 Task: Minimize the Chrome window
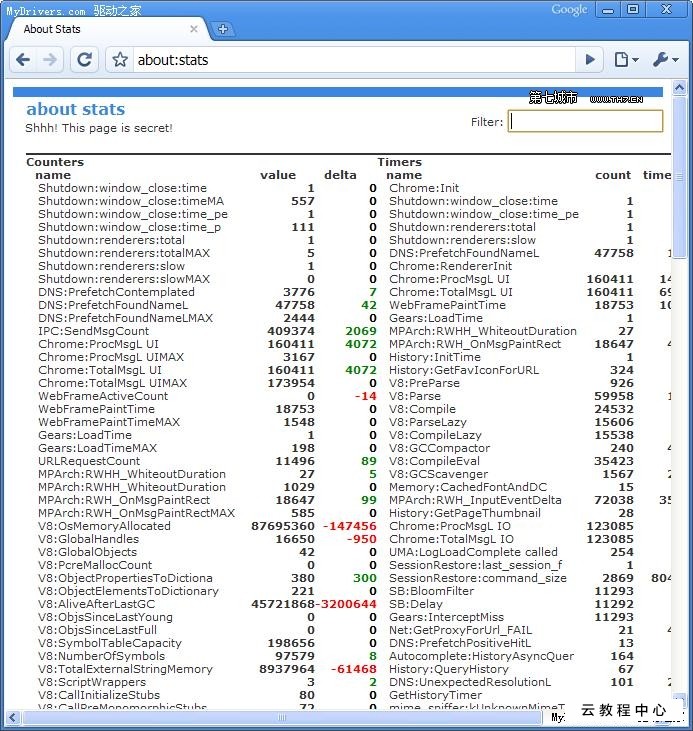point(608,10)
